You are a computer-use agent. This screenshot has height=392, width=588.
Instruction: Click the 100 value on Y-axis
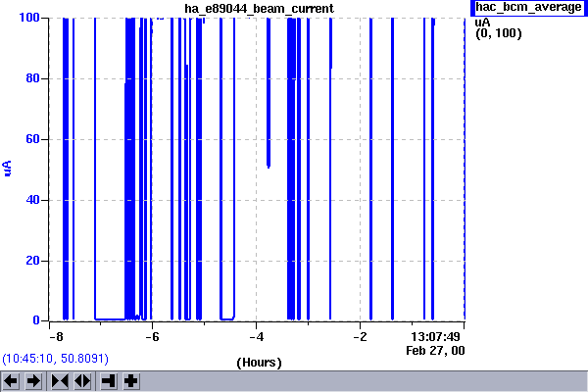(x=28, y=18)
